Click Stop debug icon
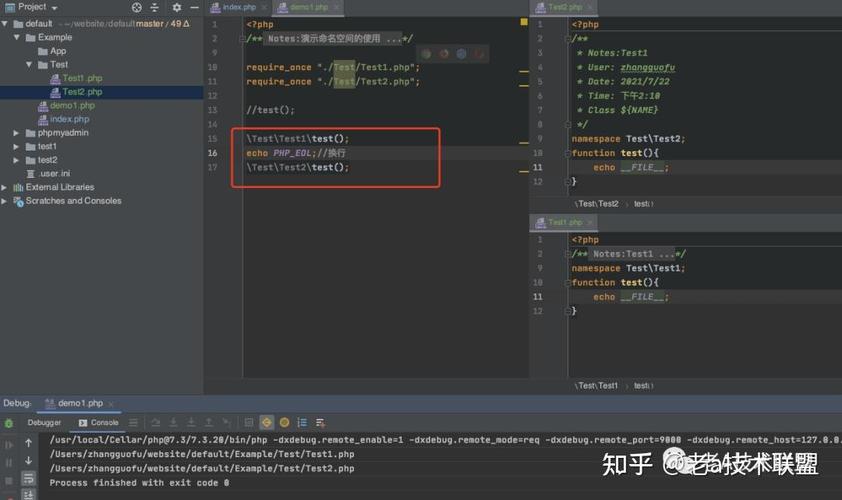The image size is (842, 500). (x=9, y=481)
